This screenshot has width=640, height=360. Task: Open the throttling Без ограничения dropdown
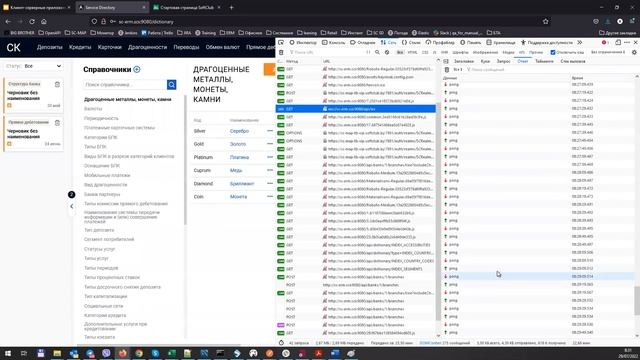pos(607,52)
